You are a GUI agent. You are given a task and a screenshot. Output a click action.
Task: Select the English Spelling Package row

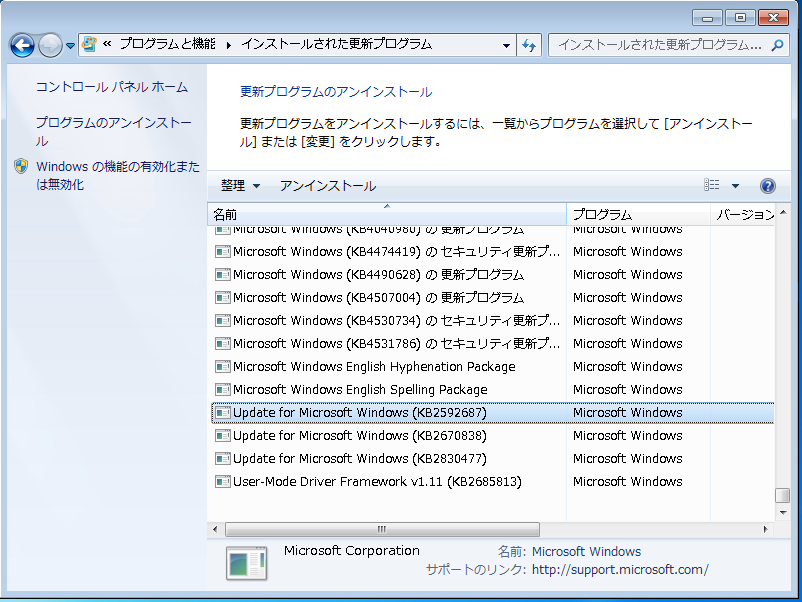[x=493, y=389]
